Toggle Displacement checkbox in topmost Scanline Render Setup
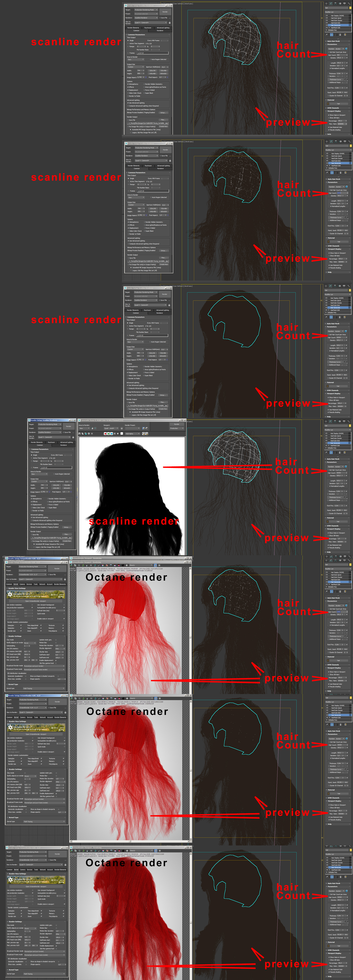The image size is (353, 980). (128, 90)
